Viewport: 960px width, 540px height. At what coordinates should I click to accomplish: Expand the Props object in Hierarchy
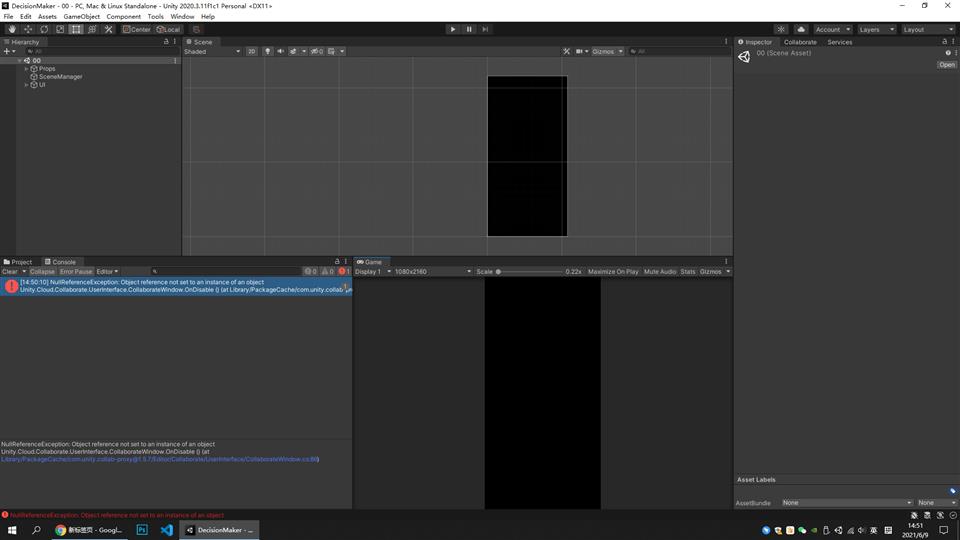(26, 69)
